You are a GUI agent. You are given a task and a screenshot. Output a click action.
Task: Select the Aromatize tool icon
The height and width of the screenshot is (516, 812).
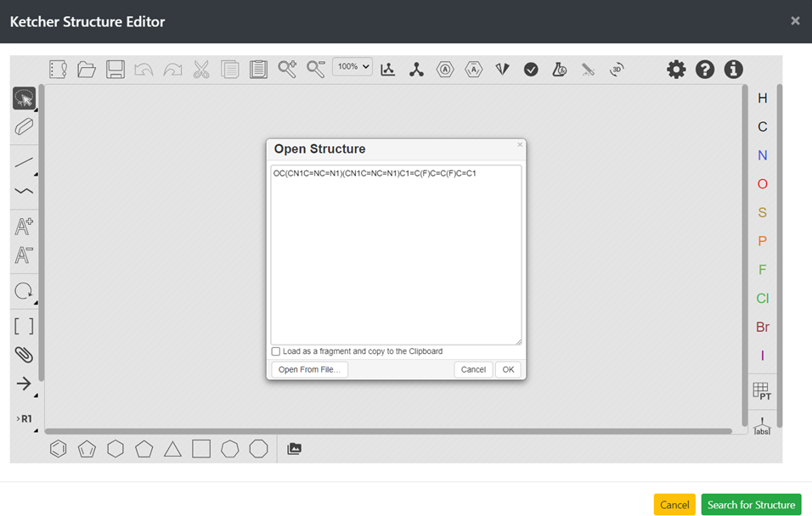point(445,70)
